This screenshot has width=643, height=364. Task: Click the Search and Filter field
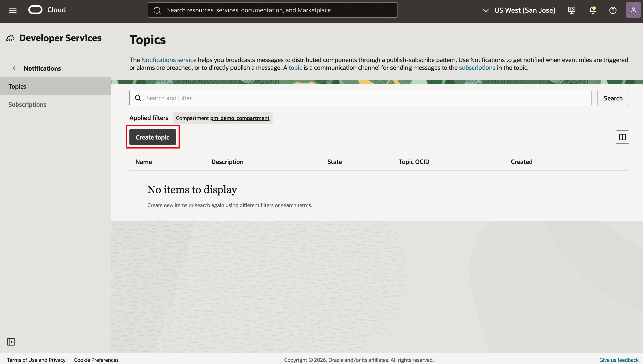click(x=360, y=98)
